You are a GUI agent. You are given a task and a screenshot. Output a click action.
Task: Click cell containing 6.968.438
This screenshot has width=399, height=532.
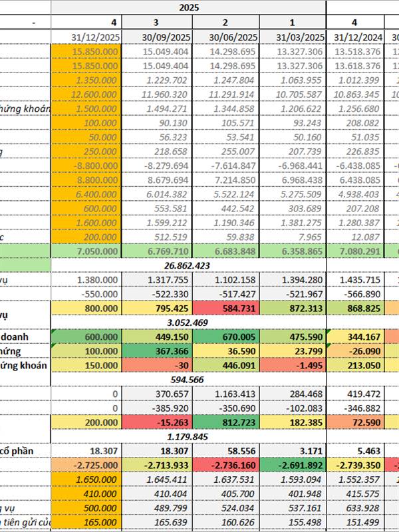293,180
